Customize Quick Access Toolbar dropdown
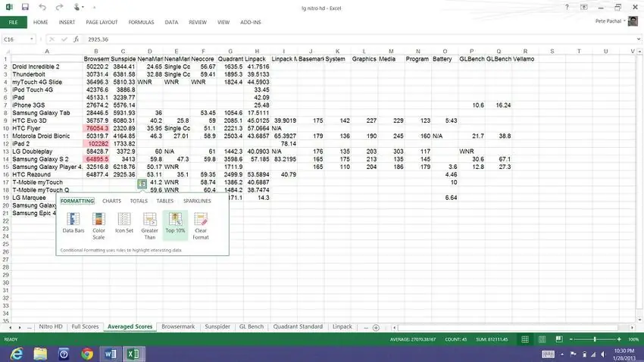 pyautogui.click(x=94, y=8)
